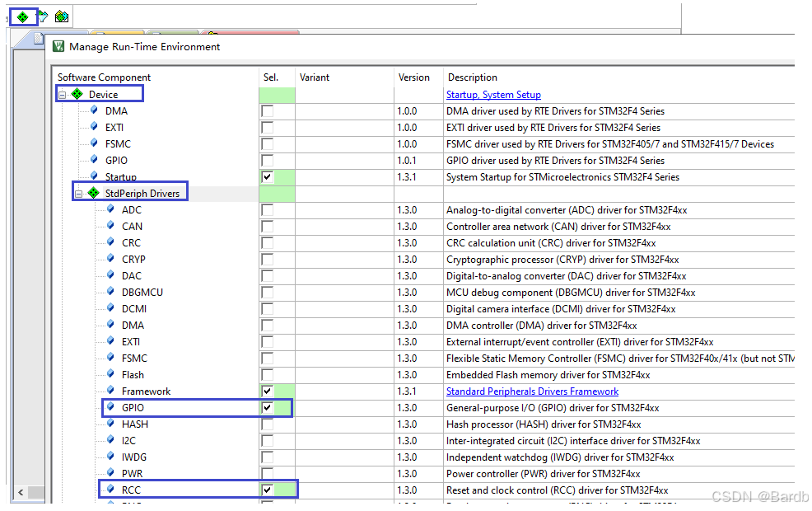This screenshot has width=812, height=511.
Task: Check the PWR driver checkbox
Action: pyautogui.click(x=267, y=474)
